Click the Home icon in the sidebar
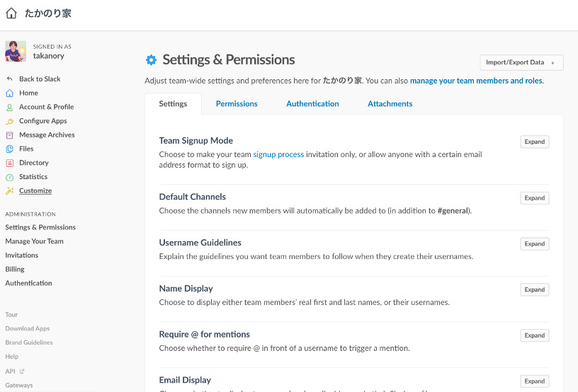Image resolution: width=578 pixels, height=392 pixels. coord(10,93)
